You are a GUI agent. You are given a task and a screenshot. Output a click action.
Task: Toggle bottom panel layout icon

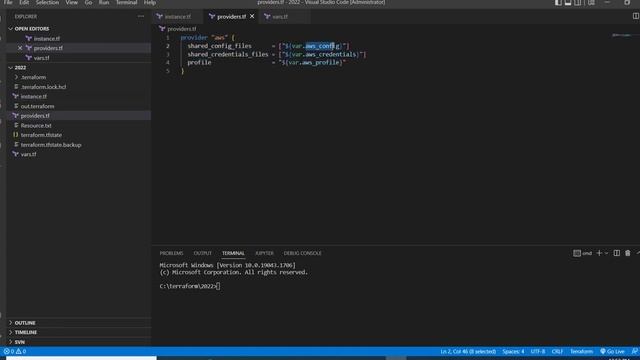click(x=568, y=2)
